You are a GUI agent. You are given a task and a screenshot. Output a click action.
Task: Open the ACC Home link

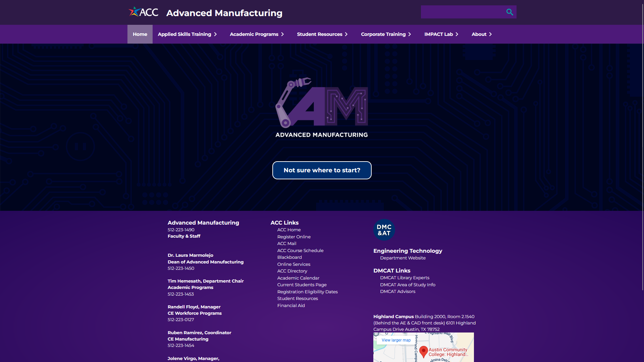pos(289,230)
